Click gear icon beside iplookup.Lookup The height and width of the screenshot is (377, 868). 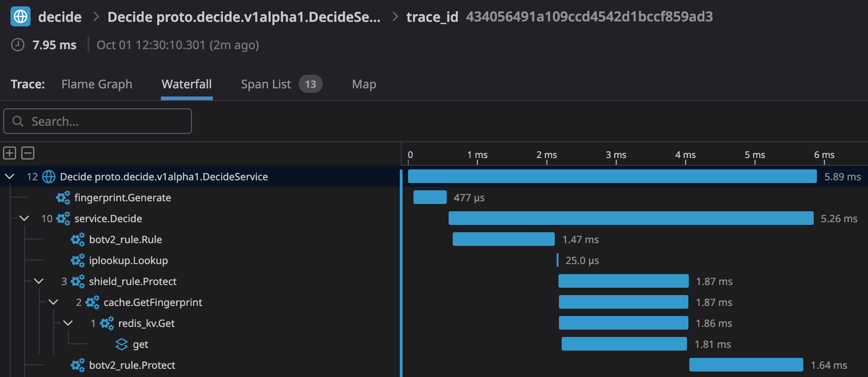point(78,260)
